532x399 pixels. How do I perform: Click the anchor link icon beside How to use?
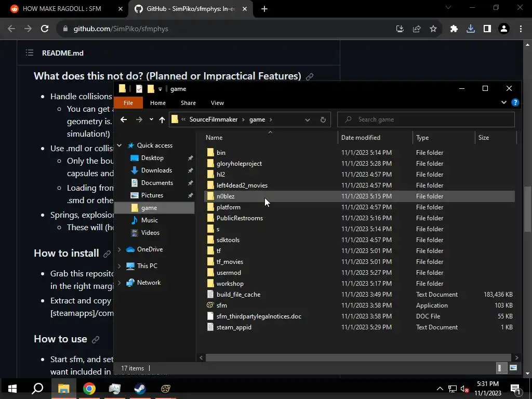click(96, 339)
